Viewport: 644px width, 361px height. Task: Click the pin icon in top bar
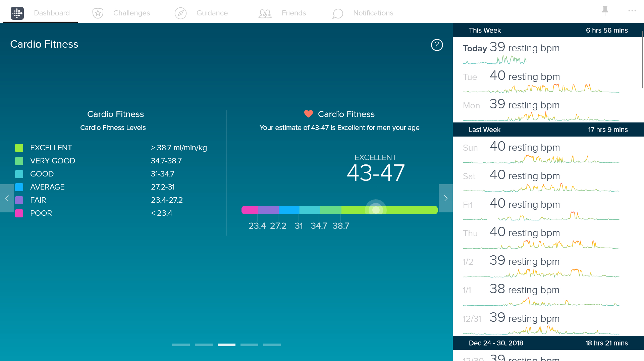[605, 10]
